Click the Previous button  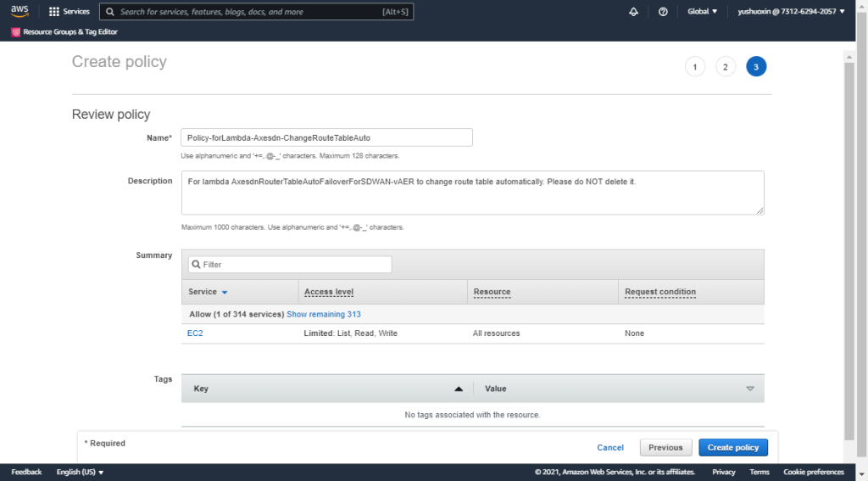[665, 448]
